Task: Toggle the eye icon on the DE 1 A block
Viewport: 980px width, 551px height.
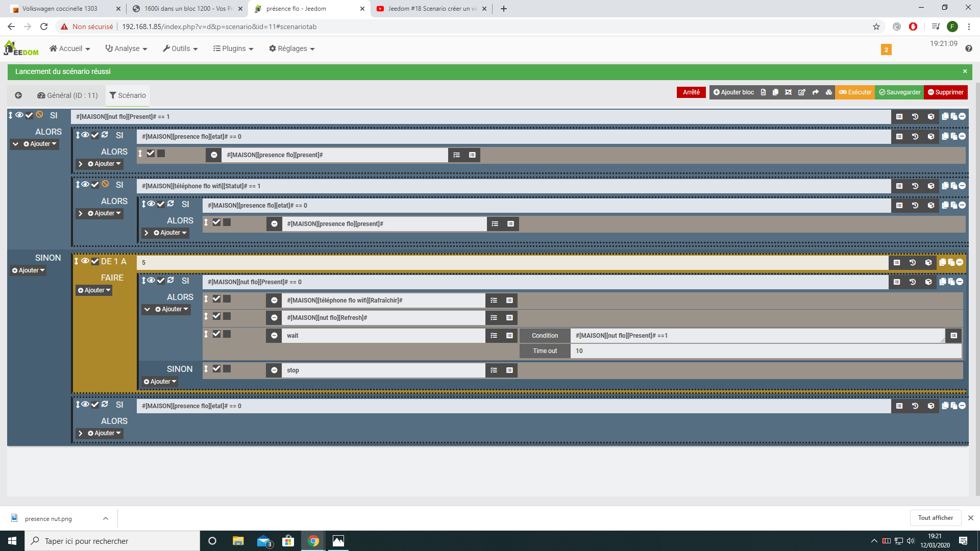Action: pyautogui.click(x=85, y=261)
